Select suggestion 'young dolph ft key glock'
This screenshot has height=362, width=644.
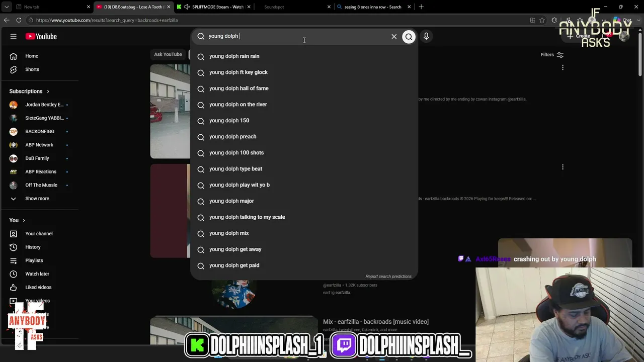304,72
